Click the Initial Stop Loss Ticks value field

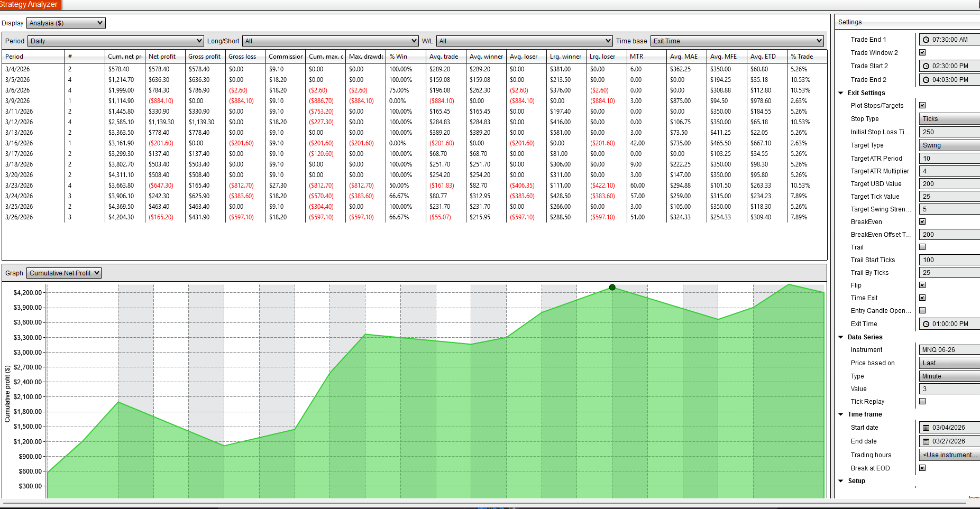[949, 132]
